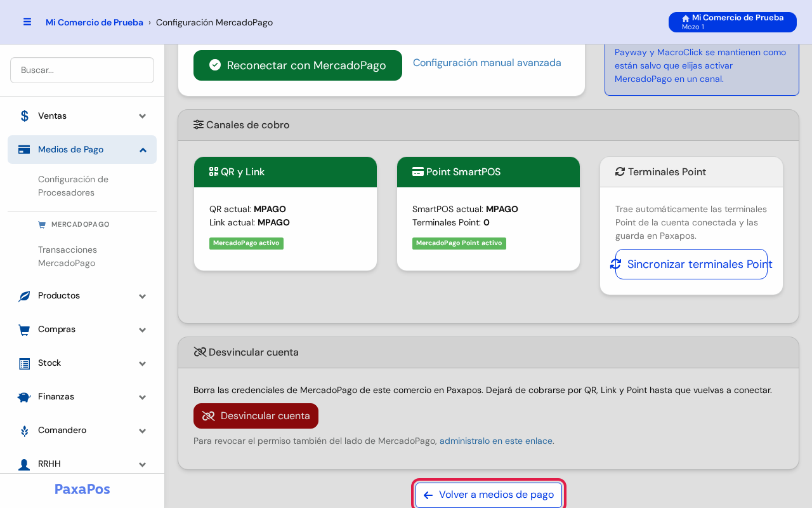Click the Comandero wheat icon
Screen dimensions: 812x508
pos(24,431)
